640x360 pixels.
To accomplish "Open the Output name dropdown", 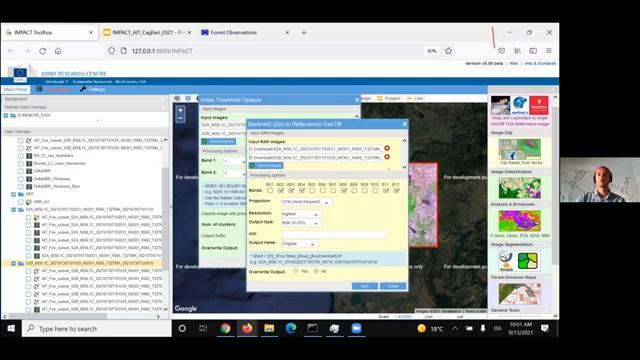I will pos(299,244).
